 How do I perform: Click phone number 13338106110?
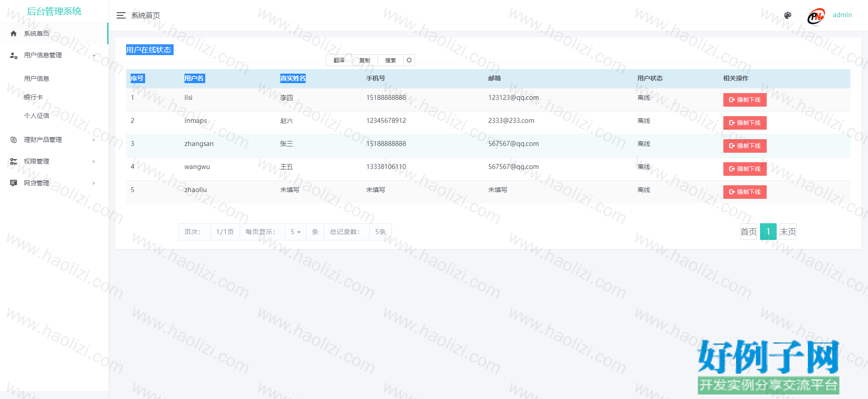386,167
